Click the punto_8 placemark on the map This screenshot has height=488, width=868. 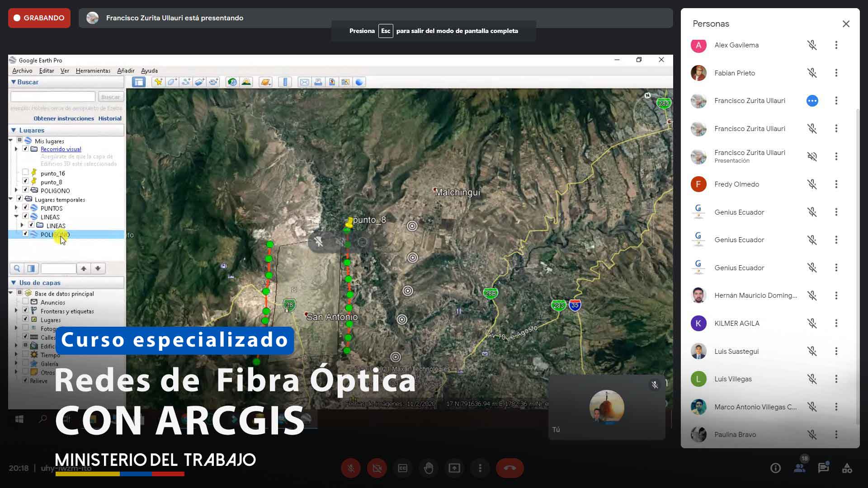349,223
